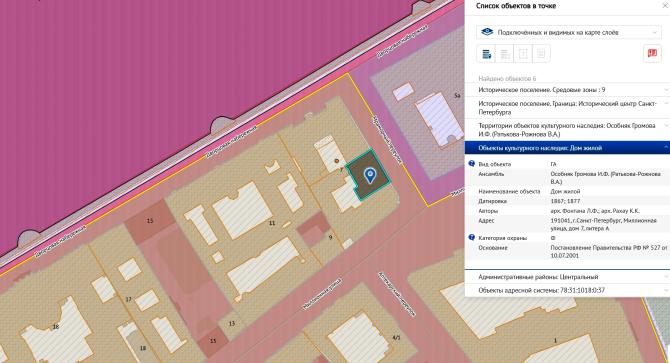Click the blue location pin on map
Image resolution: width=670 pixels, height=363 pixels.
(370, 175)
